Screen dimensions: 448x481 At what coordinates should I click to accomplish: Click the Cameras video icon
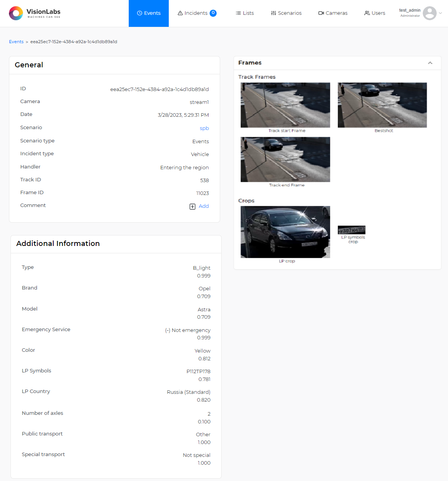(321, 13)
